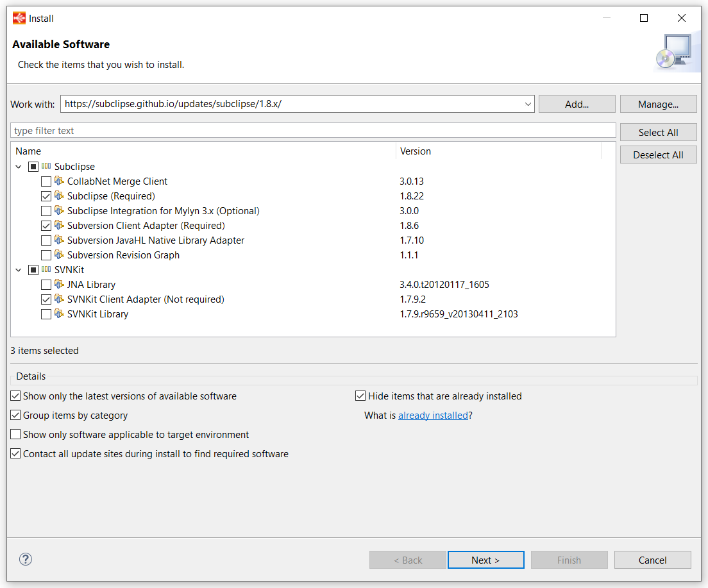The image size is (708, 588).
Task: Click the Manage... button
Action: pyautogui.click(x=659, y=105)
